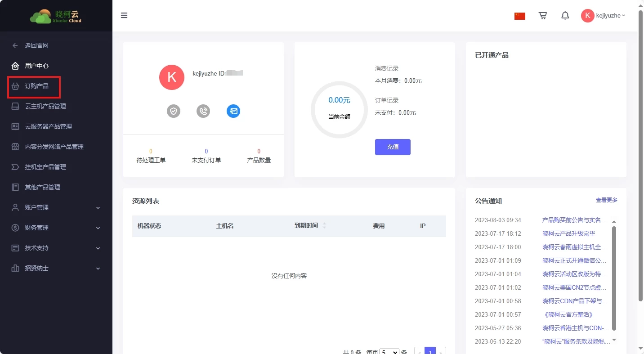Expand the 技术支持 submenu chevron
This screenshot has height=354, width=644.
(x=98, y=248)
